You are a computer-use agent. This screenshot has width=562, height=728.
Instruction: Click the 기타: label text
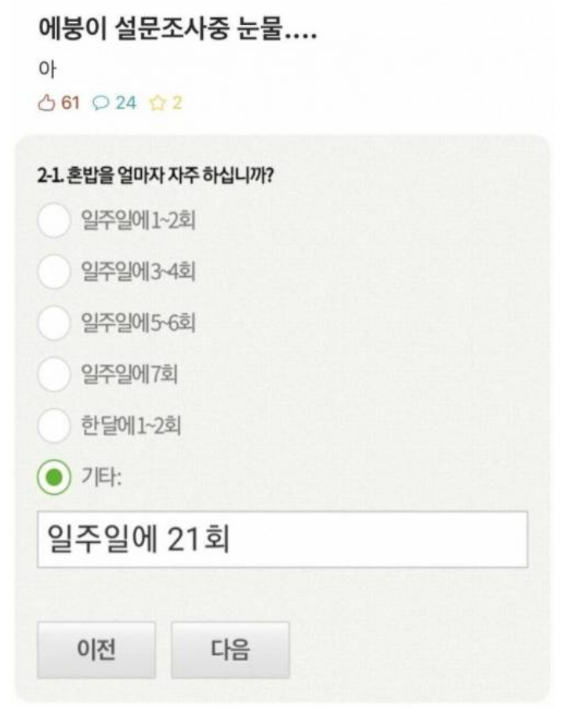pyautogui.click(x=101, y=478)
